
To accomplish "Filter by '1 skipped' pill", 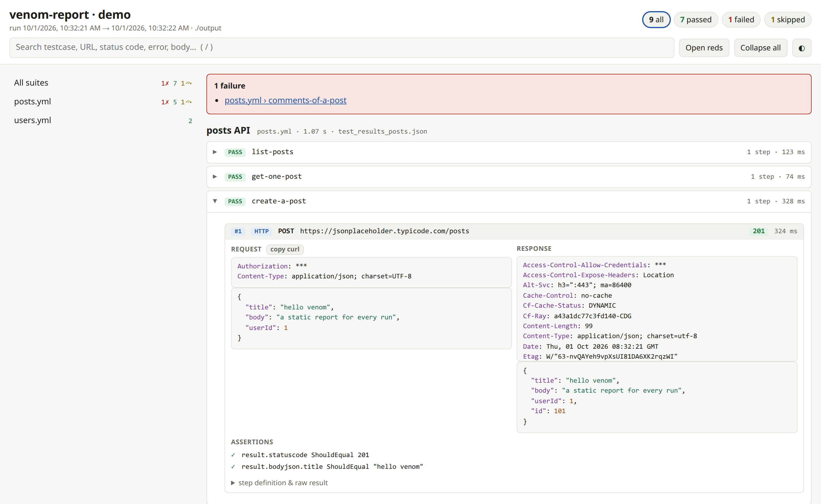I will (787, 20).
